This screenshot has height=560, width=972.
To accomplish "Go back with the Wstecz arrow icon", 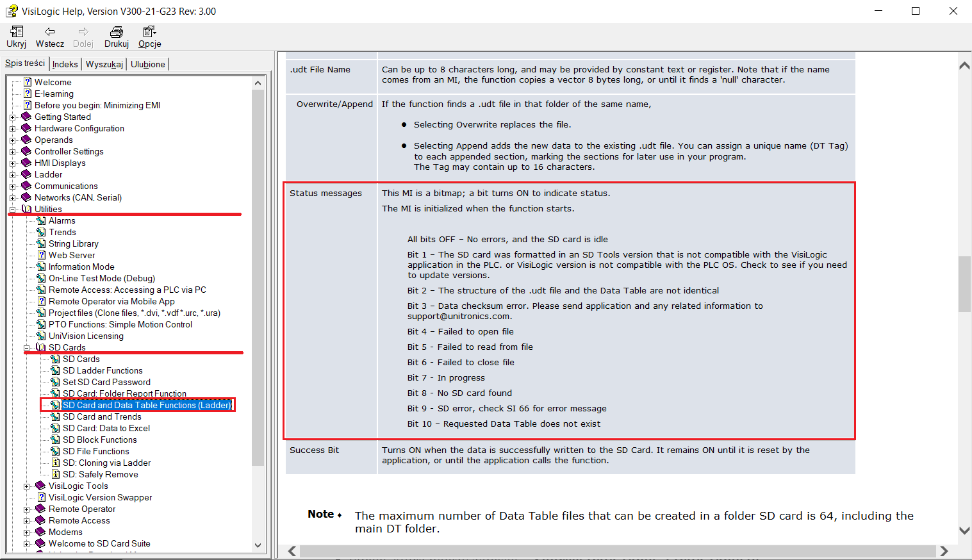I will pos(50,31).
